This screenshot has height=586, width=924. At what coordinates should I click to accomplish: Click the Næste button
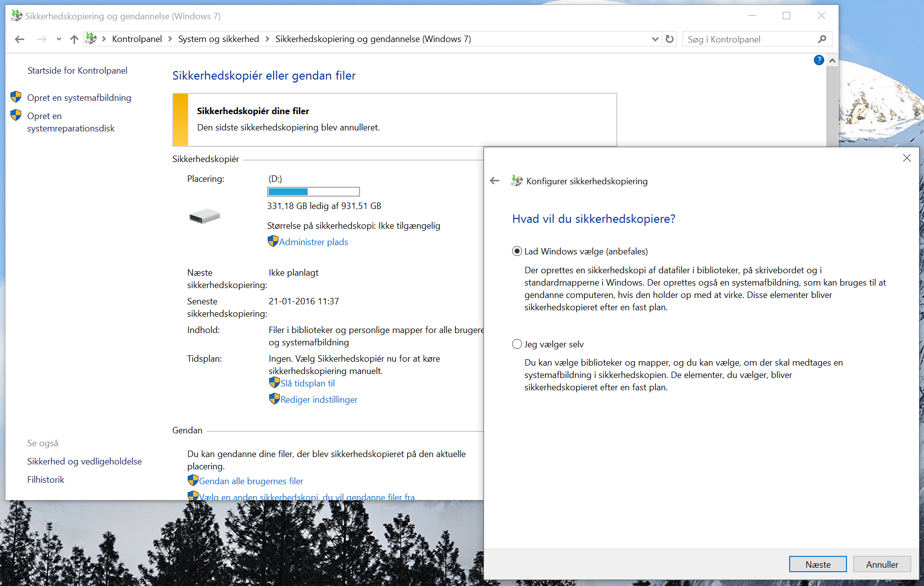click(817, 564)
